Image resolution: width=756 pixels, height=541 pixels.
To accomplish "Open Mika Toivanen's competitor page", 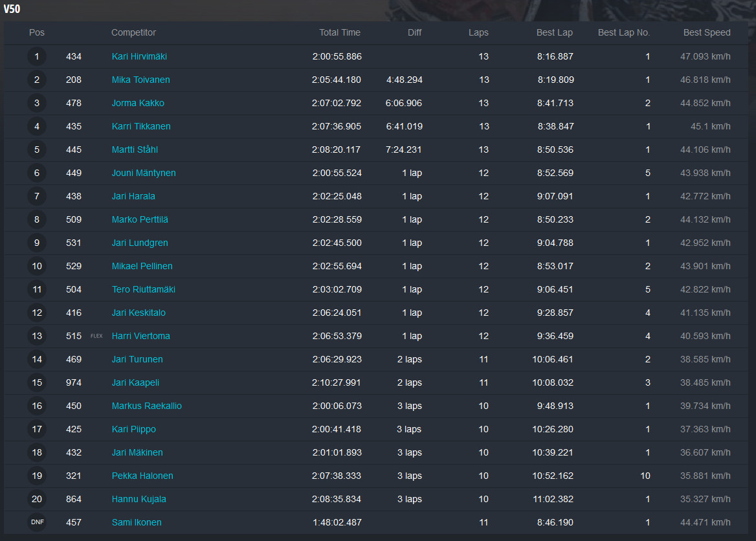I will [x=141, y=80].
